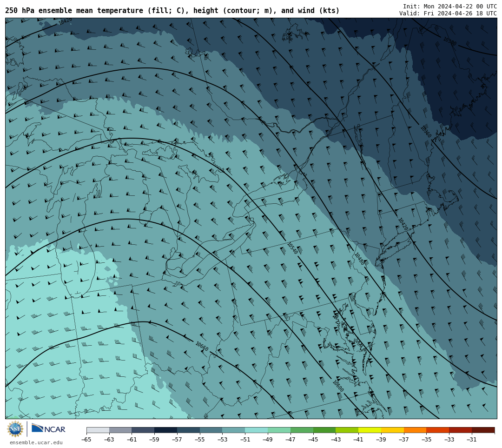Click the -45 colorbar tick label
Viewport: 502px width, 448px height.
pyautogui.click(x=313, y=439)
